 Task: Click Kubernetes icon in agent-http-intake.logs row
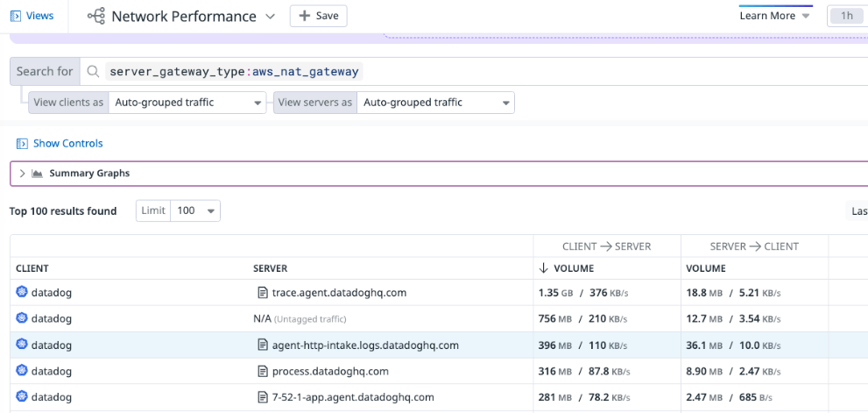coord(22,345)
